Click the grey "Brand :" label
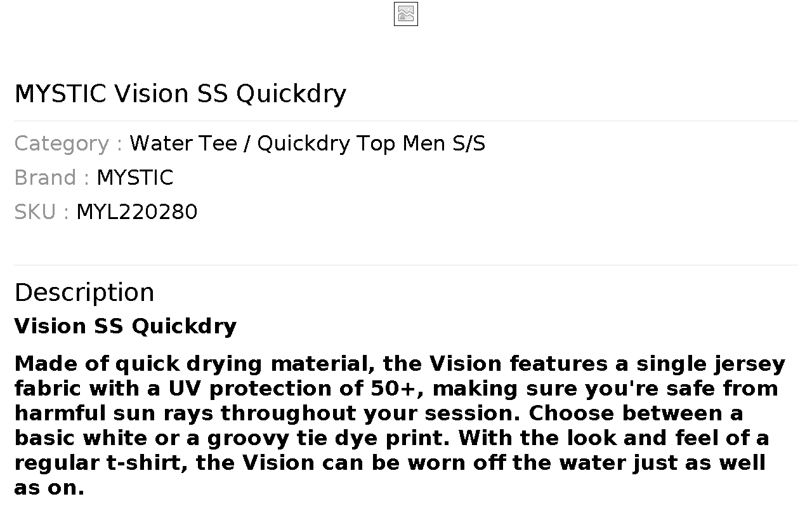The height and width of the screenshot is (520, 812). (52, 178)
